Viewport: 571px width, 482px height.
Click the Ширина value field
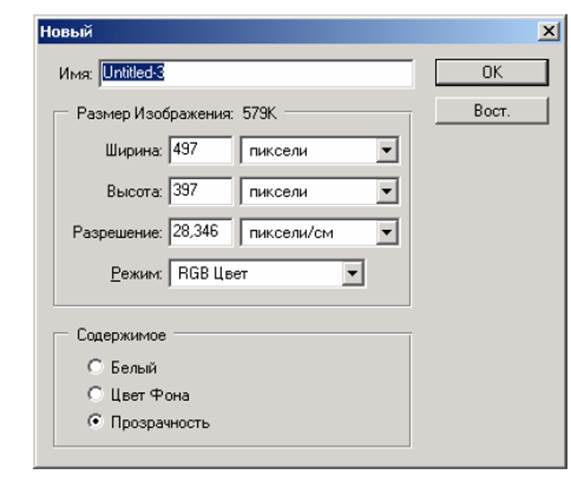click(201, 150)
